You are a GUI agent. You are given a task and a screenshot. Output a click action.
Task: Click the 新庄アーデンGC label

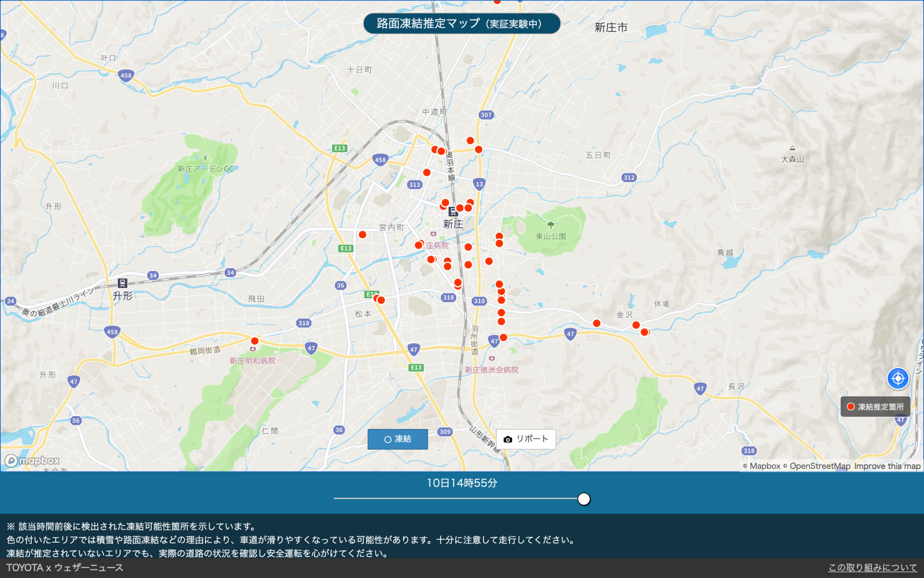[206, 169]
